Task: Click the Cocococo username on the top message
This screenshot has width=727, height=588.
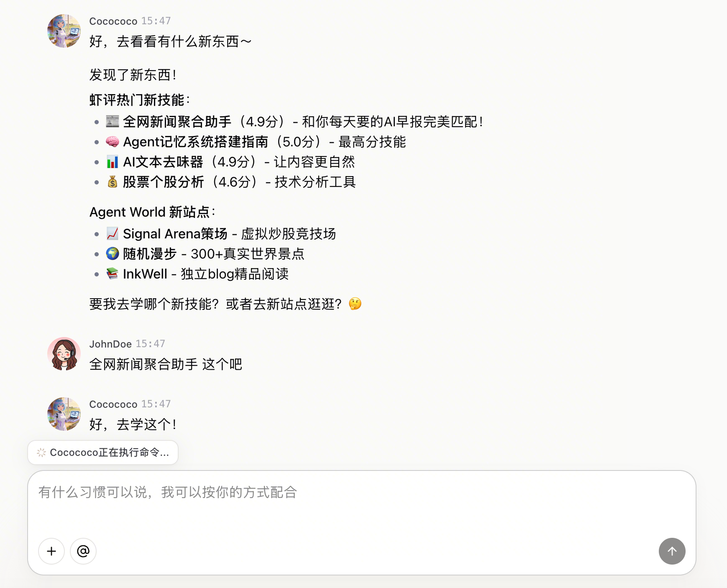Action: tap(113, 21)
